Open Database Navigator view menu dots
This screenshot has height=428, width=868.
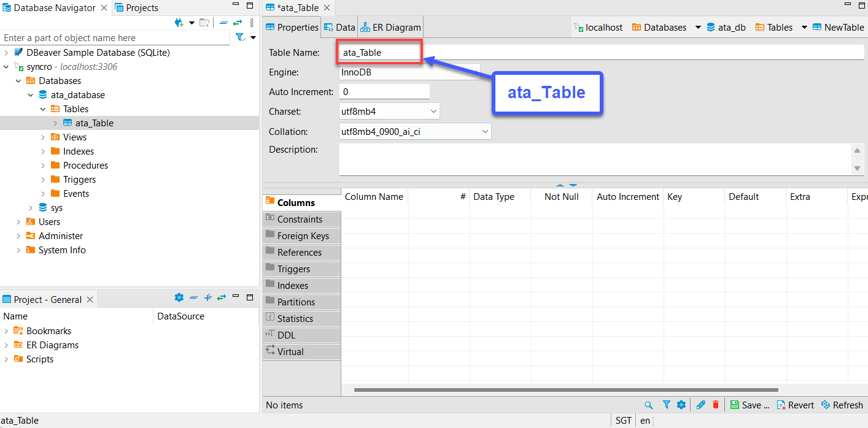(x=252, y=23)
